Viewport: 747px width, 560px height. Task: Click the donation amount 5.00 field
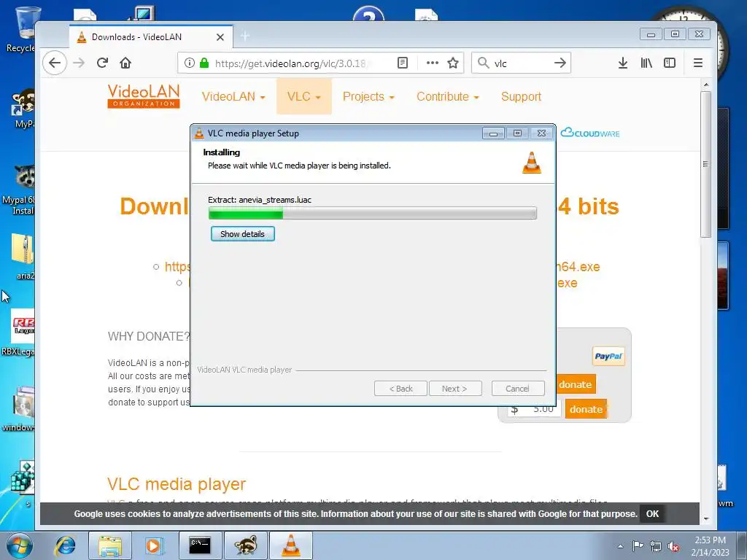(533, 409)
